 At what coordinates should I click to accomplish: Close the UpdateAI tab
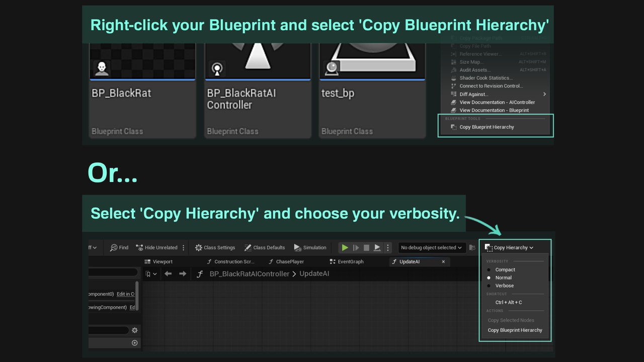tap(443, 261)
